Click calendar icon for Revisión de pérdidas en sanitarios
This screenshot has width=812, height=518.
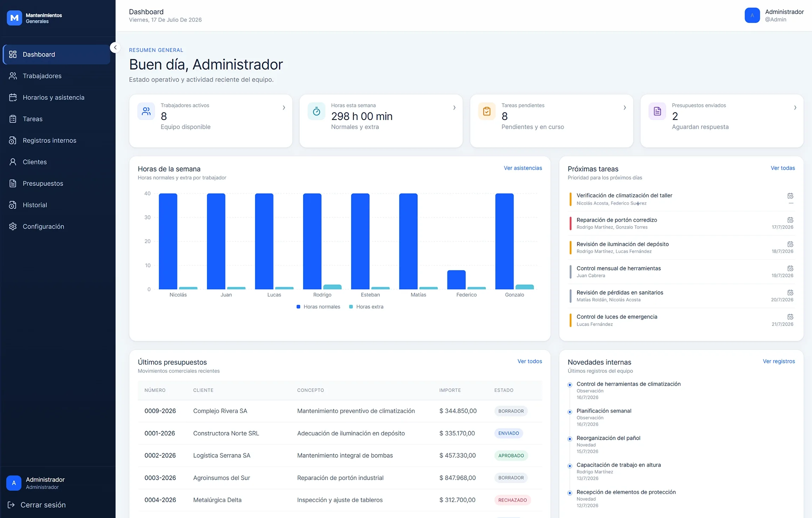pos(790,293)
